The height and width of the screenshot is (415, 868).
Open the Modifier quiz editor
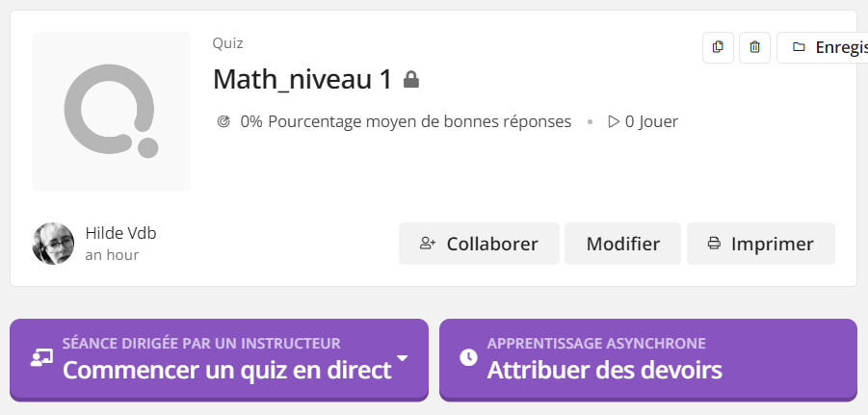tap(622, 244)
